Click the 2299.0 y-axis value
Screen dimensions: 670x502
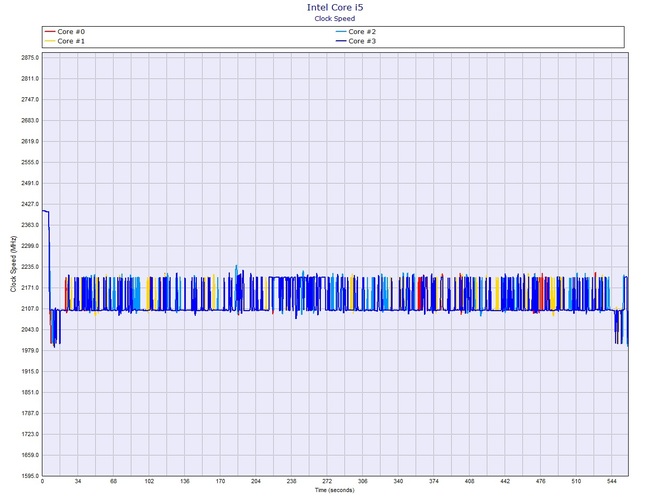point(30,246)
